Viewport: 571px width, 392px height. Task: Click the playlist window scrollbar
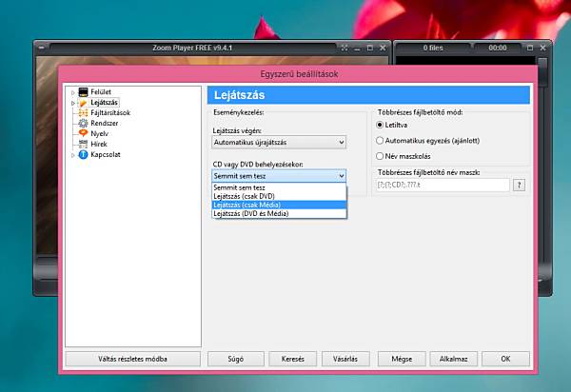pos(542,71)
